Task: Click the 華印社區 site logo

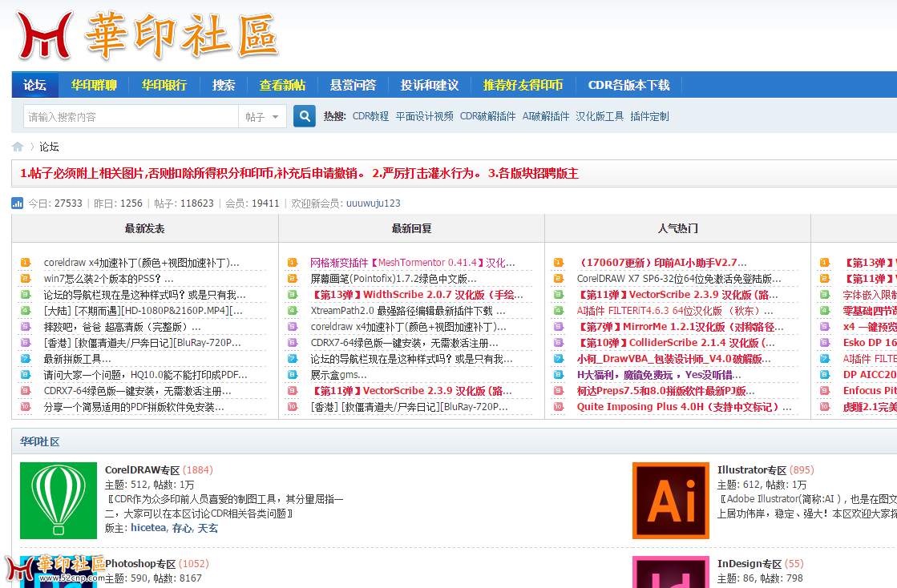Action: pyautogui.click(x=147, y=35)
